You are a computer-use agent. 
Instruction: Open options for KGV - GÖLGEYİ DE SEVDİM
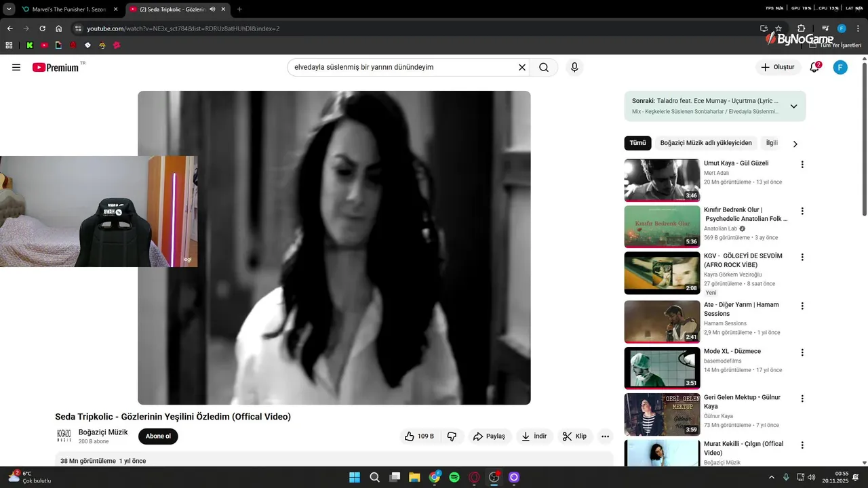point(802,258)
